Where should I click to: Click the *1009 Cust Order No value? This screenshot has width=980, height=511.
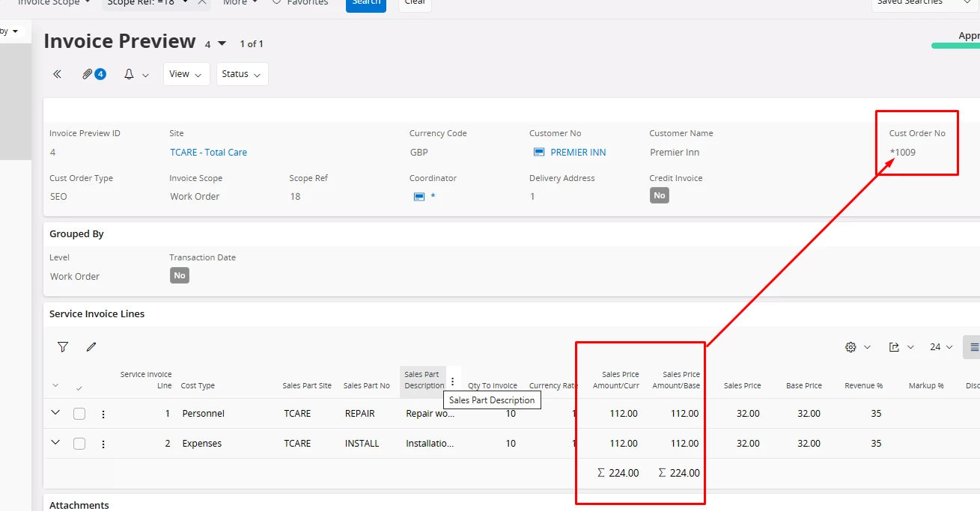[x=902, y=152]
